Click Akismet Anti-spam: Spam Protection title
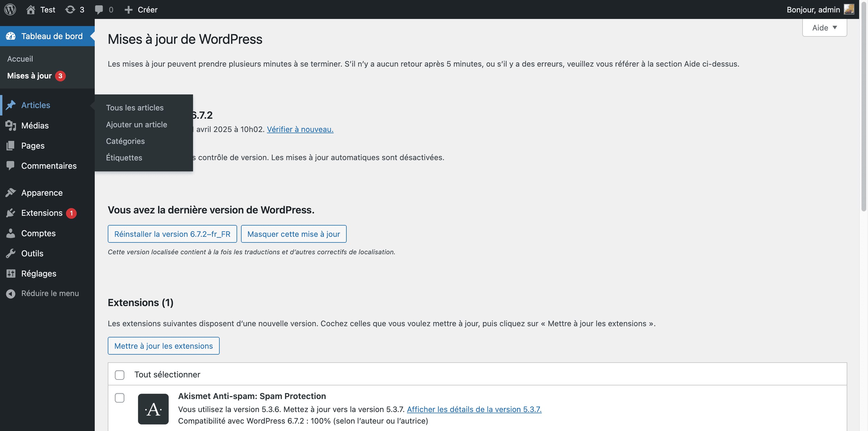 click(x=252, y=396)
